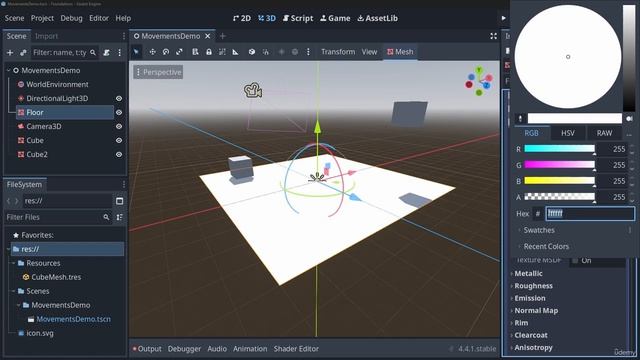The width and height of the screenshot is (640, 360).
Task: Open the viewport toolbar three-dot options
Action: click(x=308, y=52)
